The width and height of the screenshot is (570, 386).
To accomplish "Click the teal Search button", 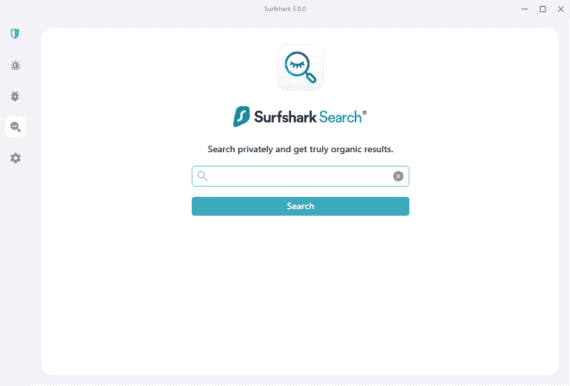I will pos(300,206).
